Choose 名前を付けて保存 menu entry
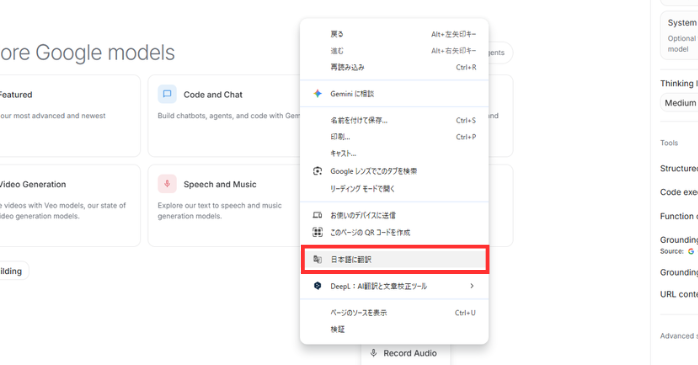698x365 pixels. coord(394,120)
